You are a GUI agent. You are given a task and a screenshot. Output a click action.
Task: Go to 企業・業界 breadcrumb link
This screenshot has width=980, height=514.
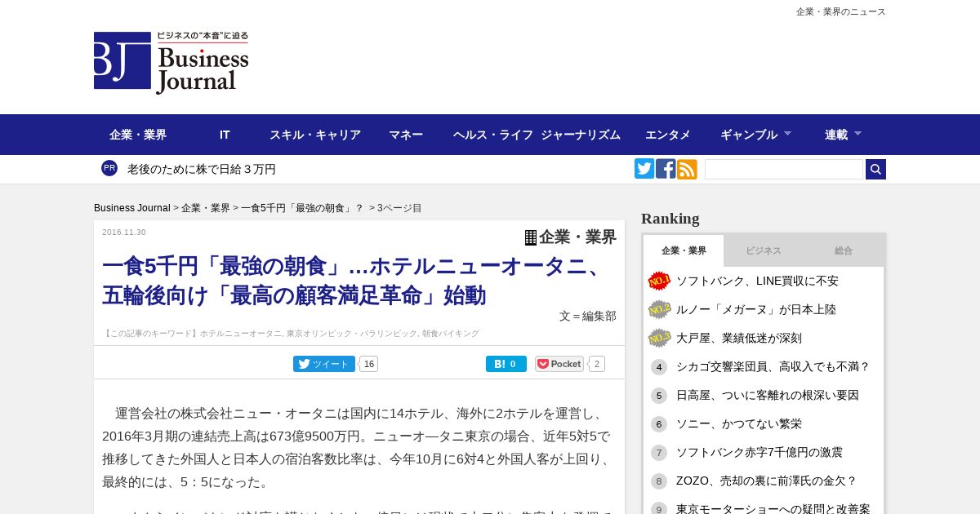tap(206, 208)
